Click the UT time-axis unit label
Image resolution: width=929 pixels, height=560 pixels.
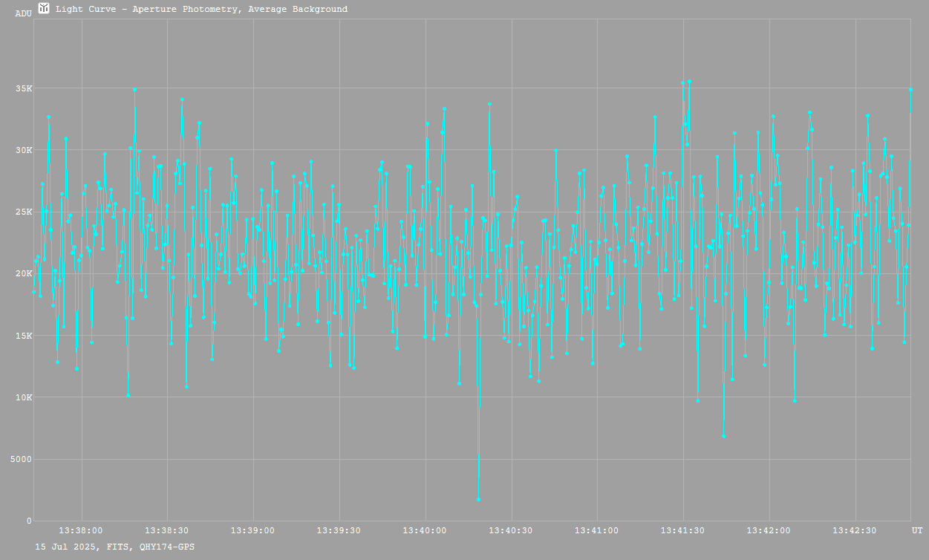click(x=917, y=530)
